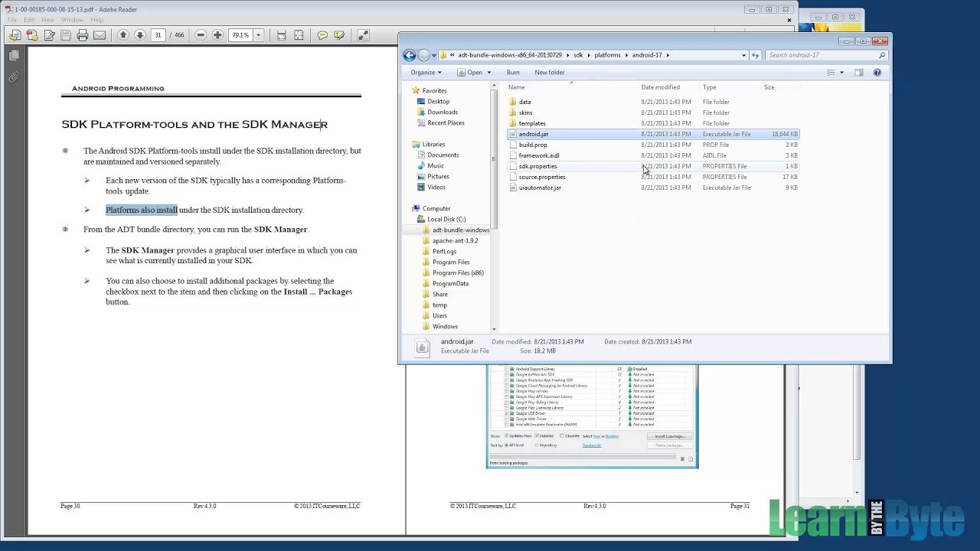Click the email envelope icon in Reader toolbar

pos(100,35)
